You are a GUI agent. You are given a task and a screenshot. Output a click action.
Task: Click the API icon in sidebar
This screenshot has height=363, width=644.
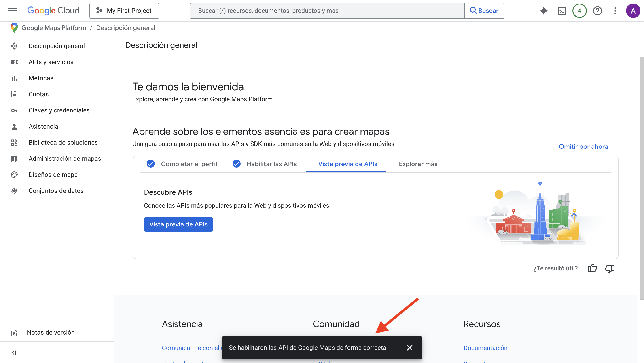coord(14,62)
